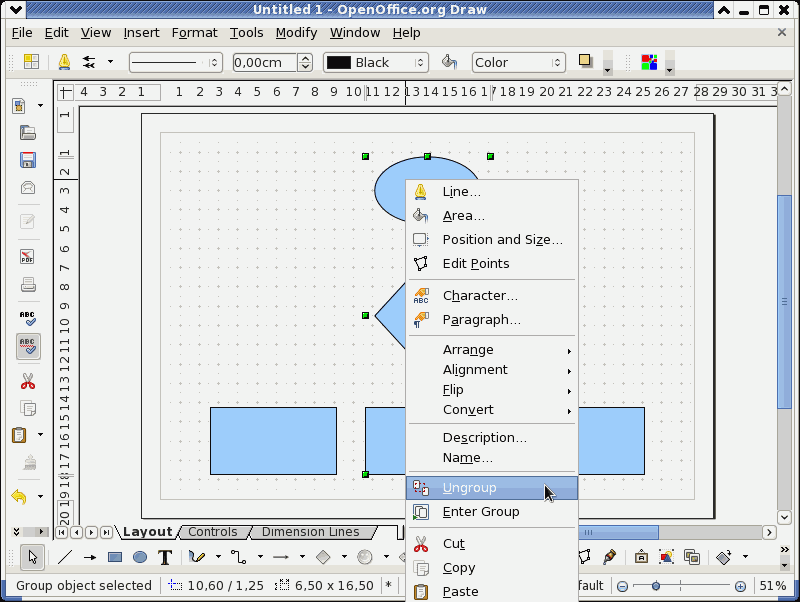Open the Paste options dropdown arrow
The image size is (800, 602).
pyautogui.click(x=40, y=435)
